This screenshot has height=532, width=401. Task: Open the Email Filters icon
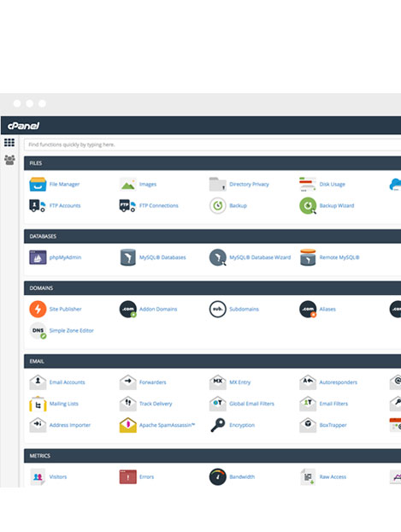click(x=308, y=404)
